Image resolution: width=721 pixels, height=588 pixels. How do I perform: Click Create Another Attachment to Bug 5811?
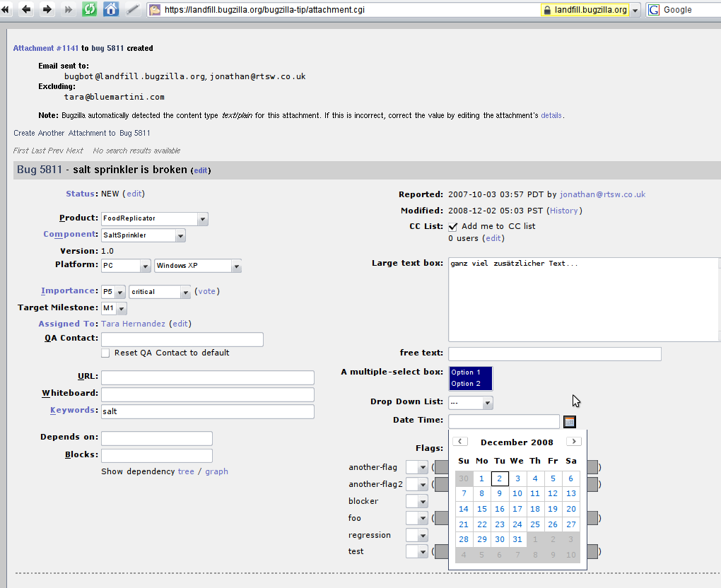[82, 134]
